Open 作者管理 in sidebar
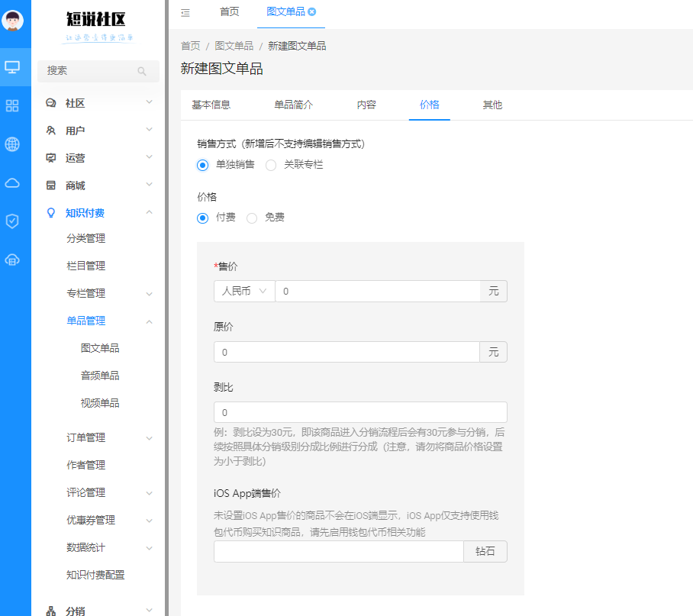This screenshot has height=616, width=693. (86, 465)
